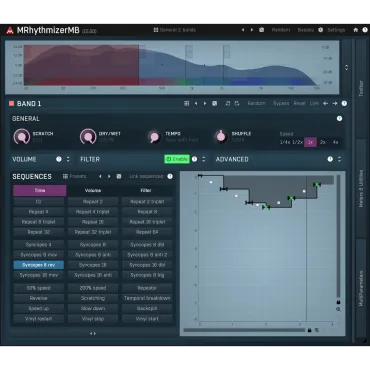Click the home icon in title bar
The width and height of the screenshot is (370, 370).
coord(356,30)
